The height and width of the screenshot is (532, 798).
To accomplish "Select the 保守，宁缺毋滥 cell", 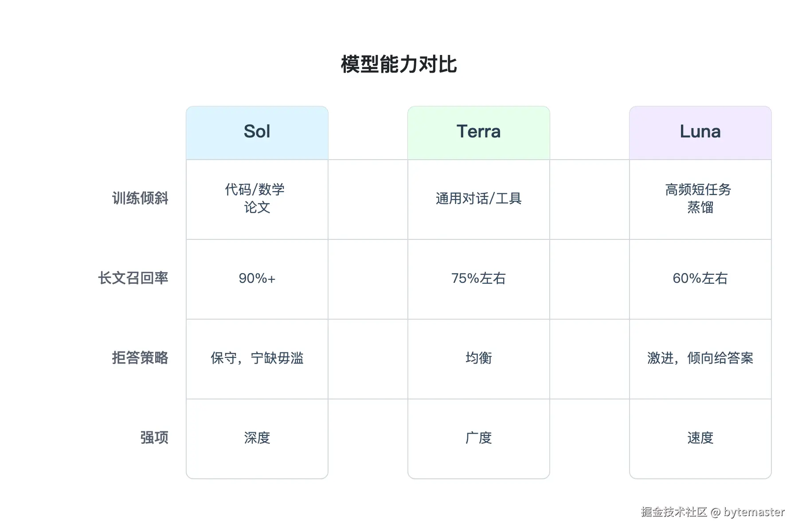I will tap(257, 359).
